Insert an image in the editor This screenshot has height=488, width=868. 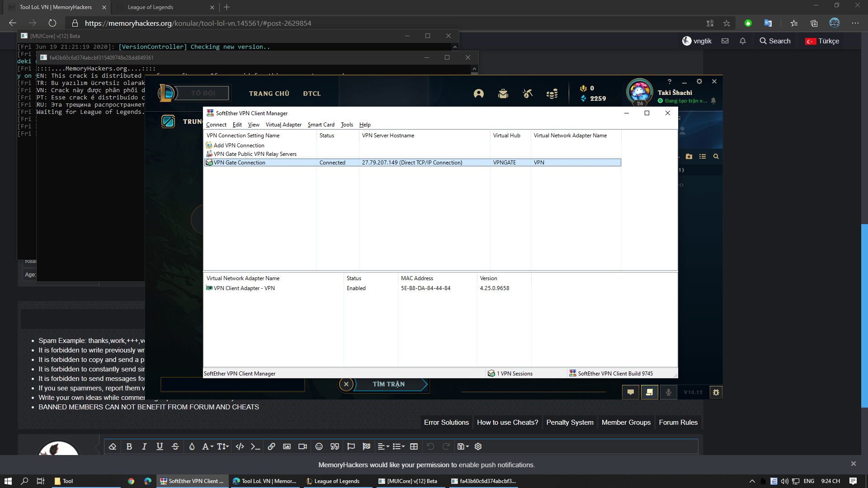point(287,446)
